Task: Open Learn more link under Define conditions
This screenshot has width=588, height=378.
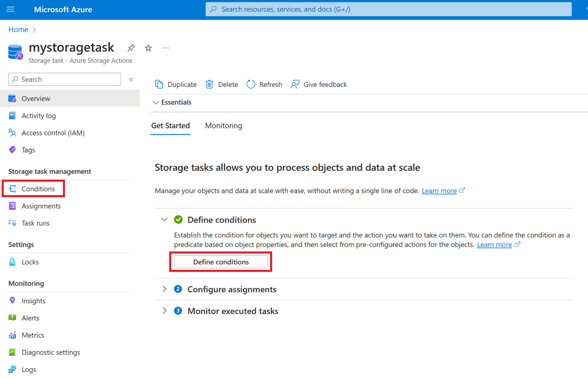Action: pyautogui.click(x=494, y=245)
